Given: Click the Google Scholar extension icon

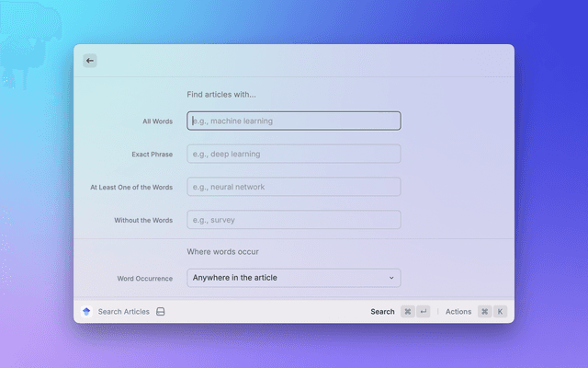Looking at the screenshot, I should click(x=86, y=312).
